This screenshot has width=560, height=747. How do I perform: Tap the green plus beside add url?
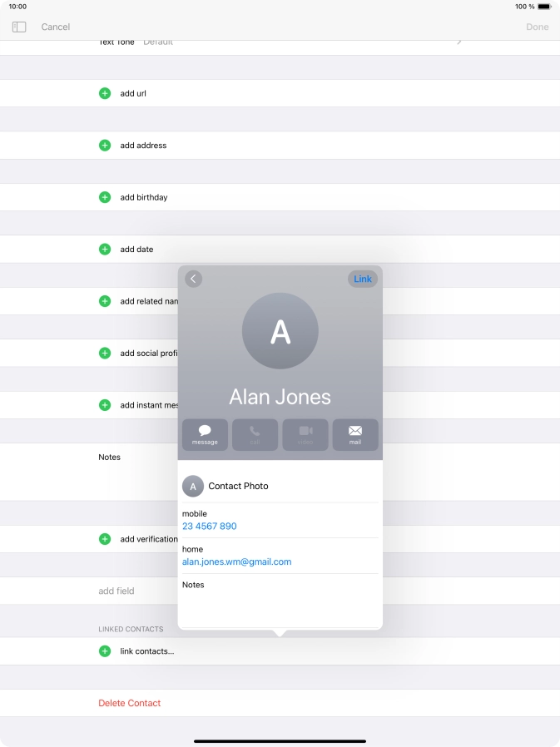(105, 93)
